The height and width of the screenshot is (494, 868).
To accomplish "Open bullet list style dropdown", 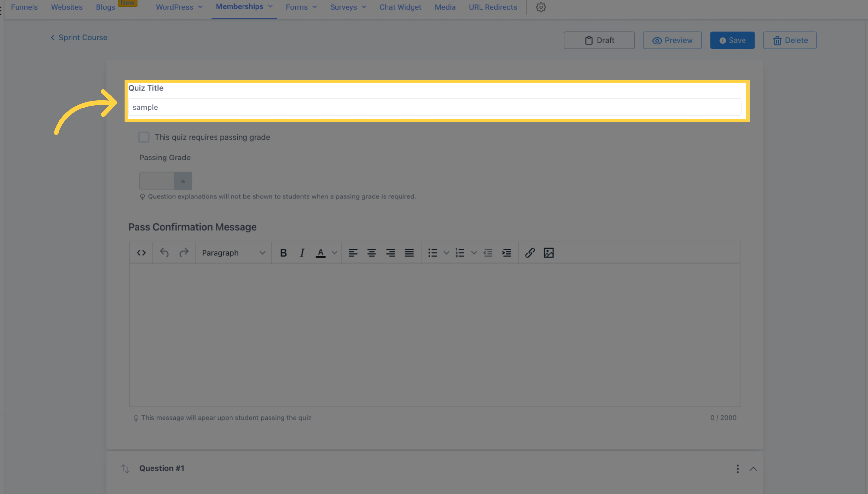I will pos(447,253).
